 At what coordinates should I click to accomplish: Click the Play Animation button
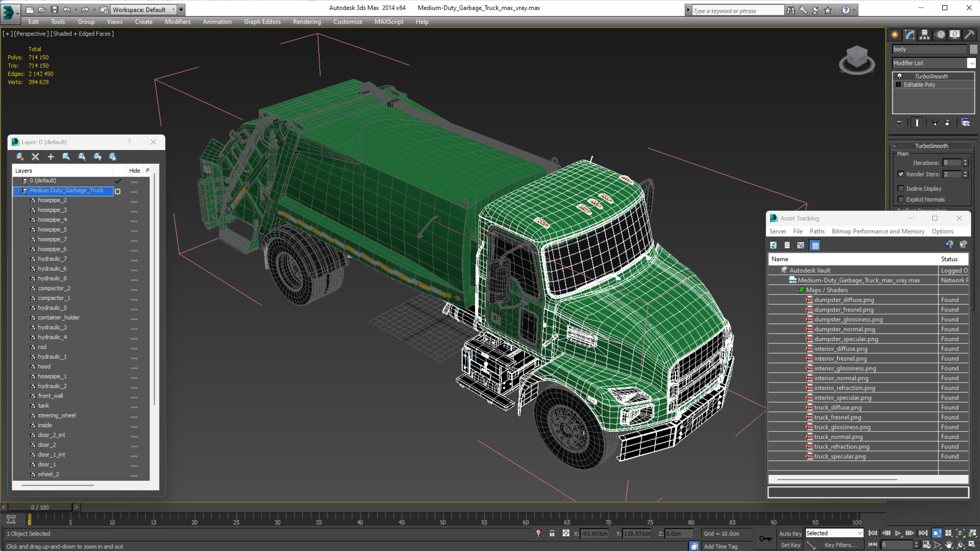click(x=898, y=533)
